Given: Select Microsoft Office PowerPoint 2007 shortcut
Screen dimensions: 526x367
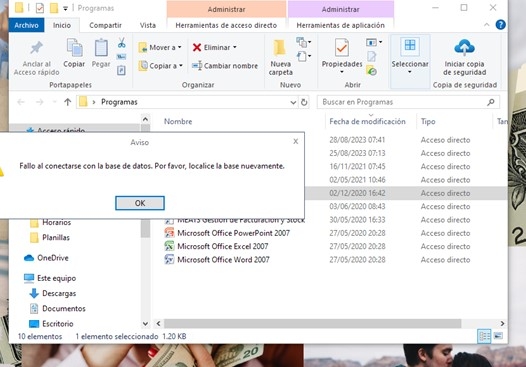Looking at the screenshot, I should 233,233.
